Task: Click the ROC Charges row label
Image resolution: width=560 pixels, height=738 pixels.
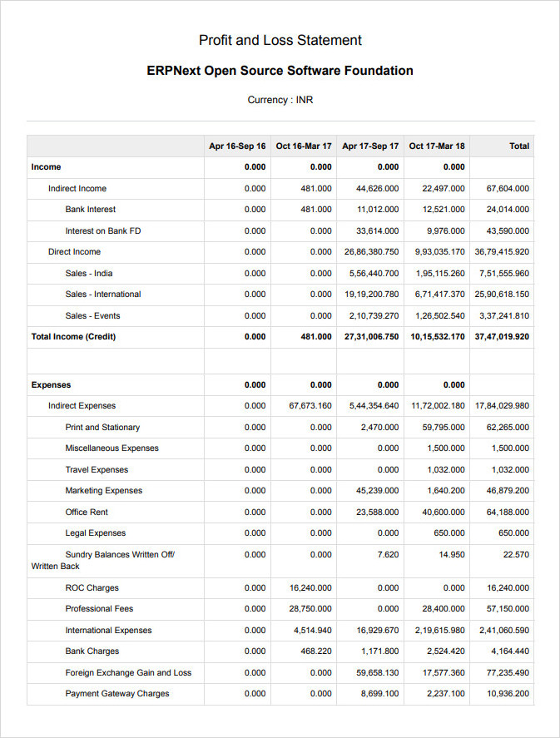Action: point(92,588)
